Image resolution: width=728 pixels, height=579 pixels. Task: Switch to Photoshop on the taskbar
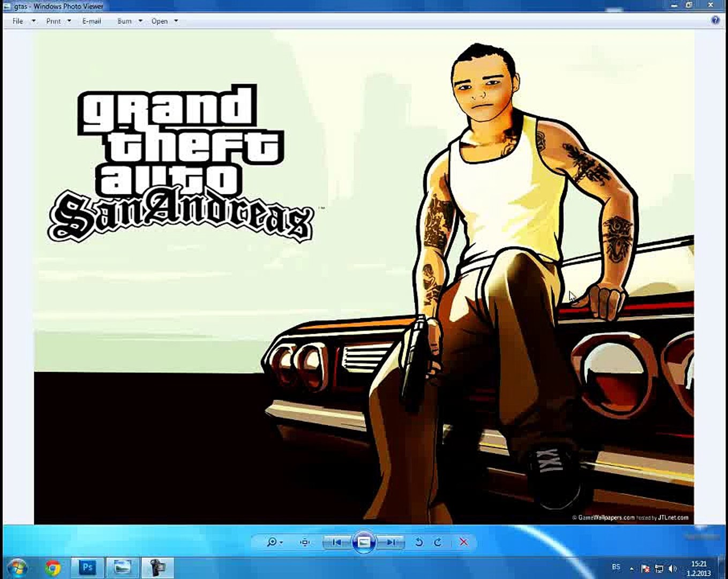tap(87, 567)
